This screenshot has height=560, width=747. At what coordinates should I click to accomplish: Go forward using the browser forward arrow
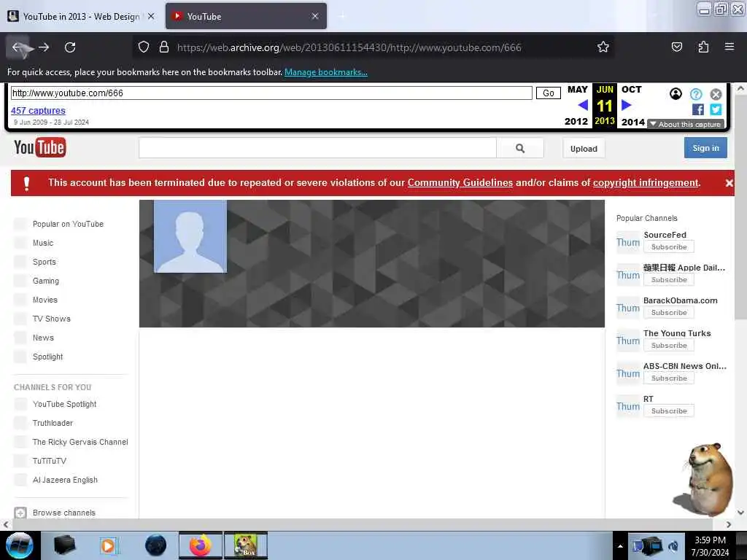point(44,47)
